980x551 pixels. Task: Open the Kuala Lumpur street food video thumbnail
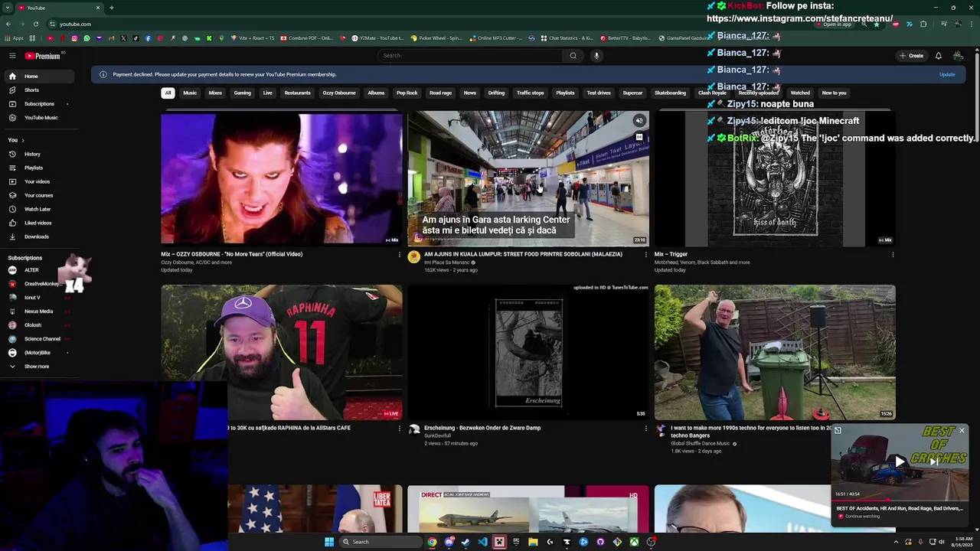528,178
